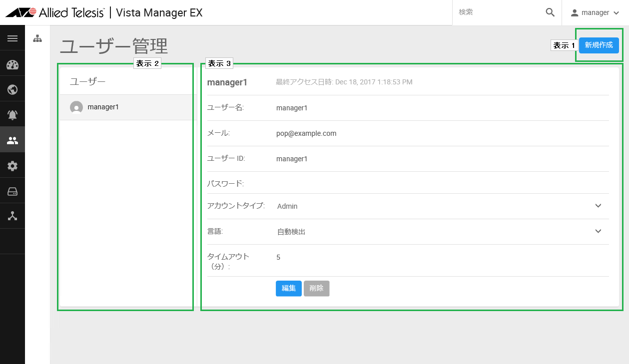Open the storage drive icon in sidebar
The image size is (629, 364).
pos(12,192)
